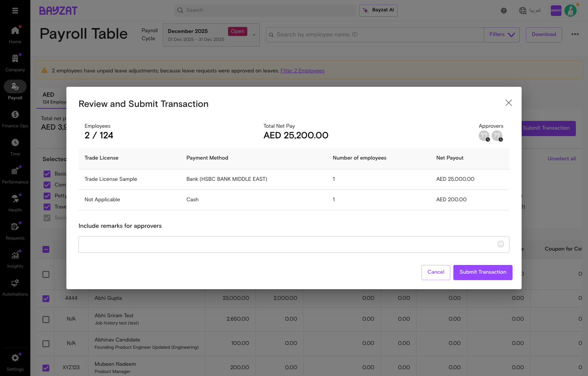Open the Filters dropdown
This screenshot has width=588, height=376.
coord(502,35)
